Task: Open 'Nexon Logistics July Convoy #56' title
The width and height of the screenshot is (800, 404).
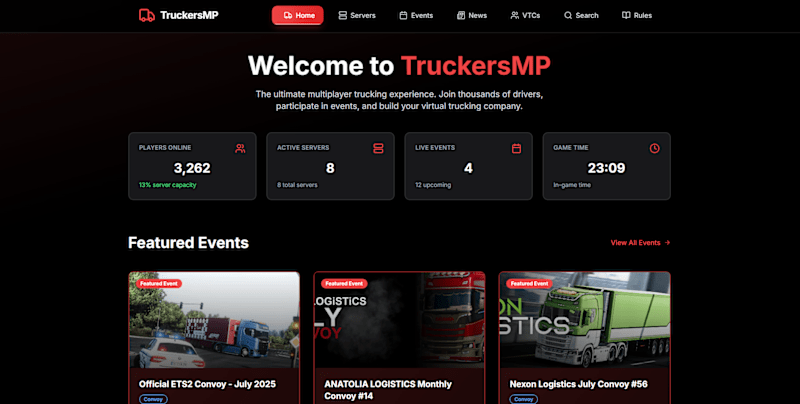Action: pyautogui.click(x=579, y=384)
